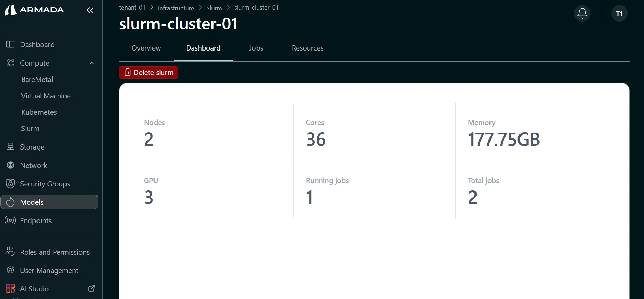Go to Slurm breadcrumb link

point(214,8)
